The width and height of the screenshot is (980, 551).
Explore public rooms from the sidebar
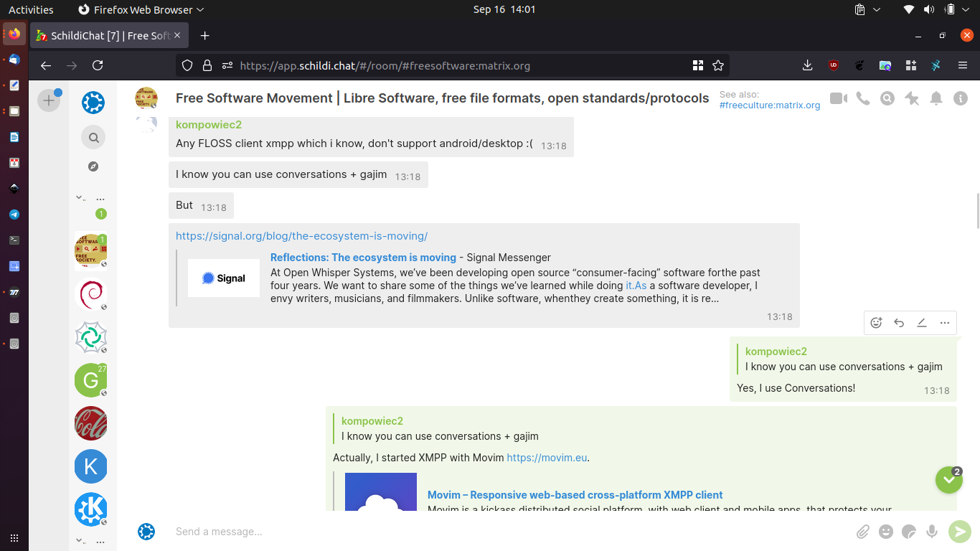tap(93, 166)
